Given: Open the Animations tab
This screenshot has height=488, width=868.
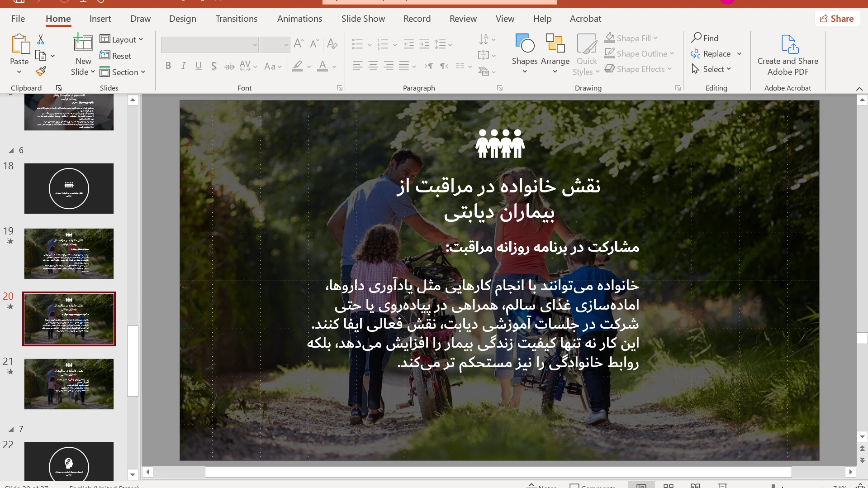Looking at the screenshot, I should [x=299, y=19].
